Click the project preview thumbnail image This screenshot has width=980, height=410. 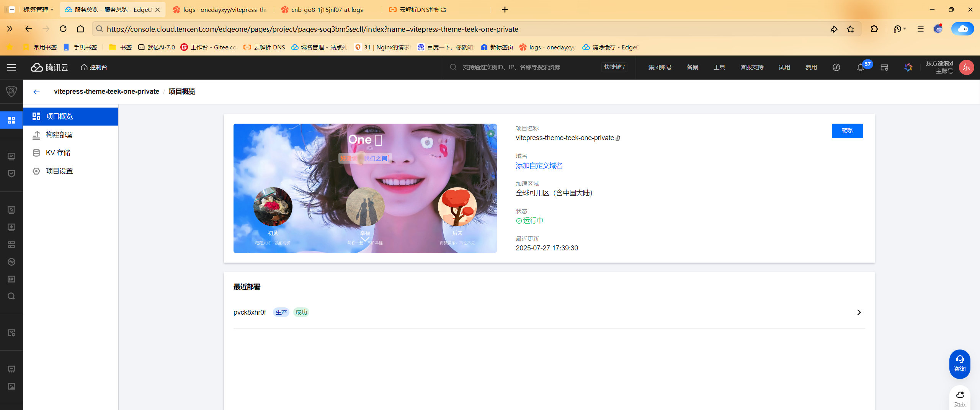365,188
